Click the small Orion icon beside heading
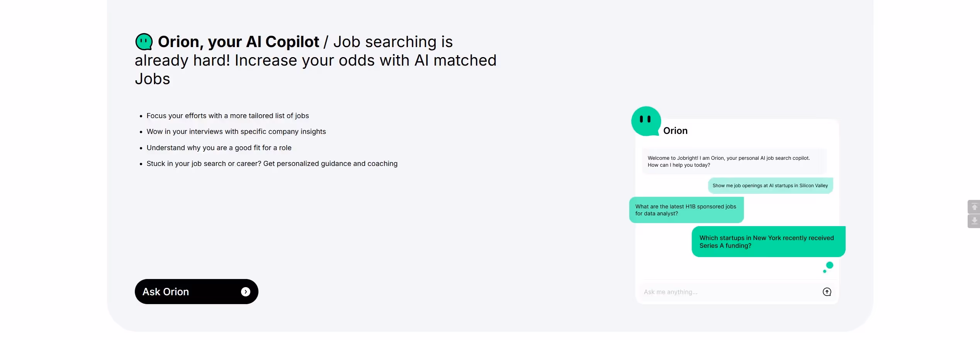The width and height of the screenshot is (980, 340). 144,42
